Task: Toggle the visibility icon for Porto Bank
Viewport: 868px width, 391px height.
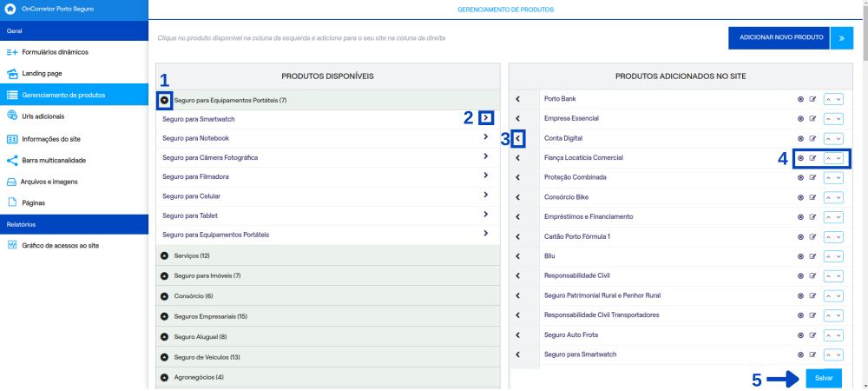Action: 800,99
